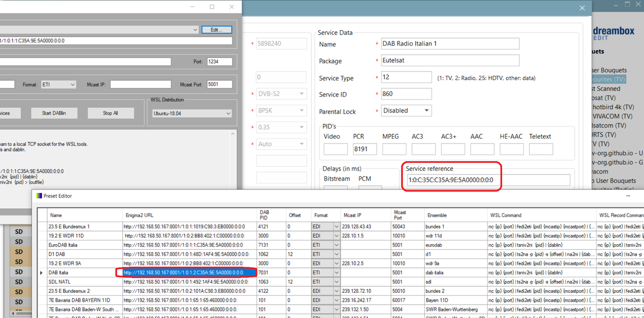Click the Teletext PID field
Image resolution: width=644 pixels, height=318 pixels.
point(541,149)
